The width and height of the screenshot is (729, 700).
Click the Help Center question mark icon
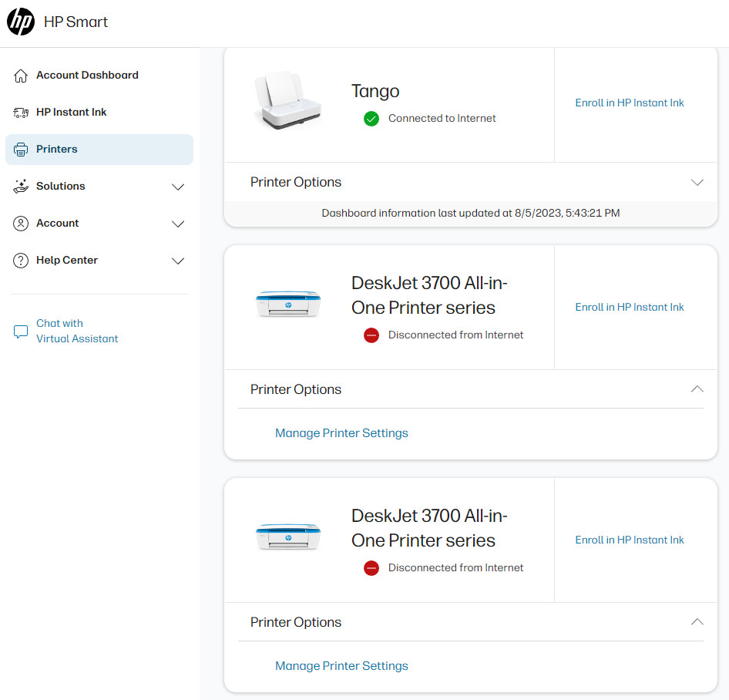pos(21,261)
